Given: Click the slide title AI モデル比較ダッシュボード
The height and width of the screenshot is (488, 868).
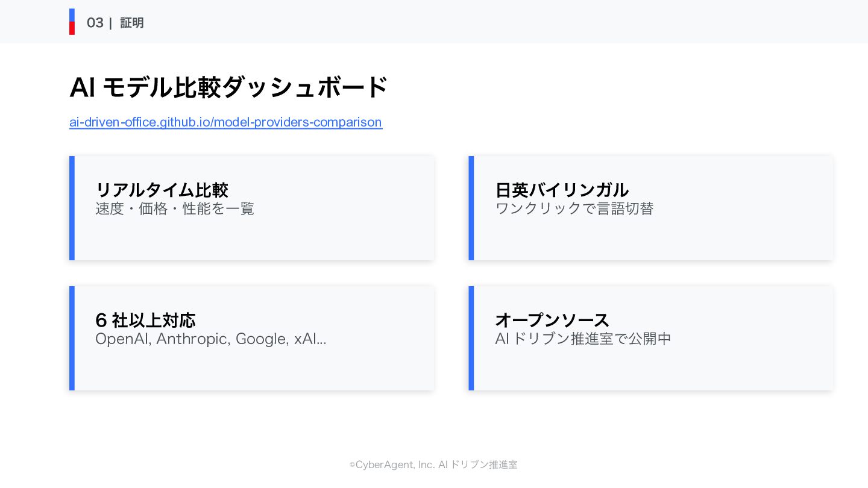Looking at the screenshot, I should tap(228, 88).
